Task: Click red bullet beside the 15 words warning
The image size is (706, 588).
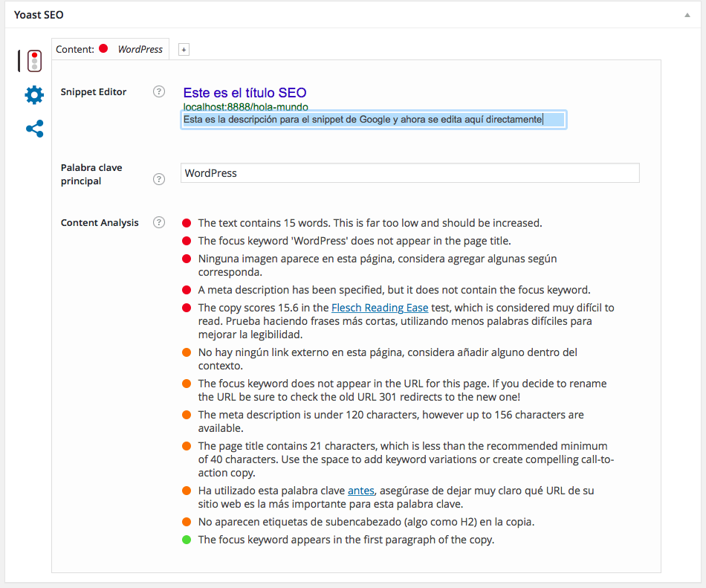Action: coord(187,223)
